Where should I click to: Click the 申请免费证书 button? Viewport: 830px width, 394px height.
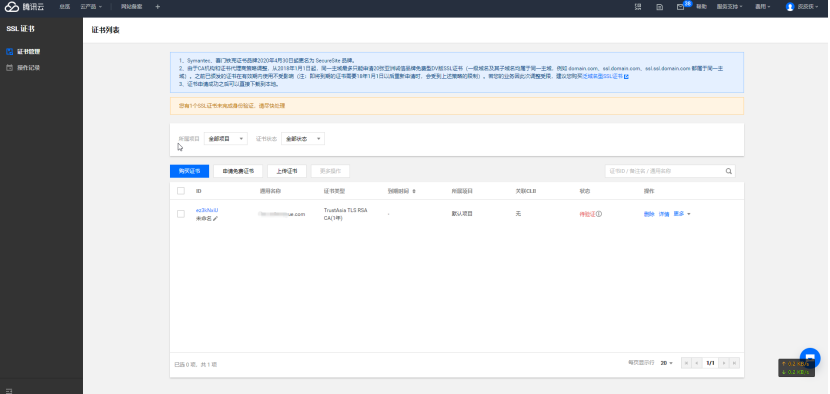(x=238, y=171)
